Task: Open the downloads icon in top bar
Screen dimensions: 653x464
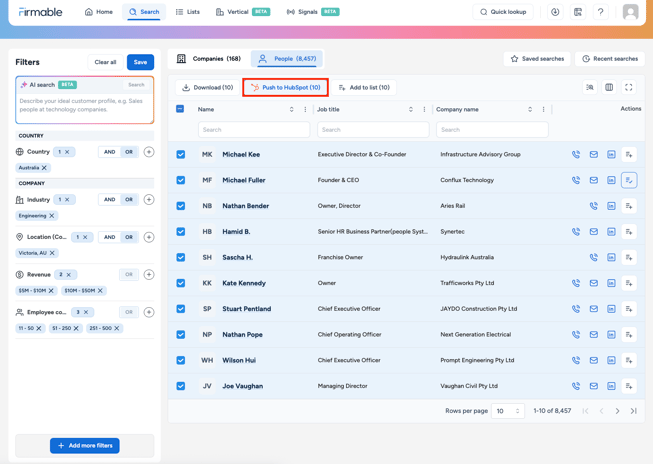Action: (555, 12)
